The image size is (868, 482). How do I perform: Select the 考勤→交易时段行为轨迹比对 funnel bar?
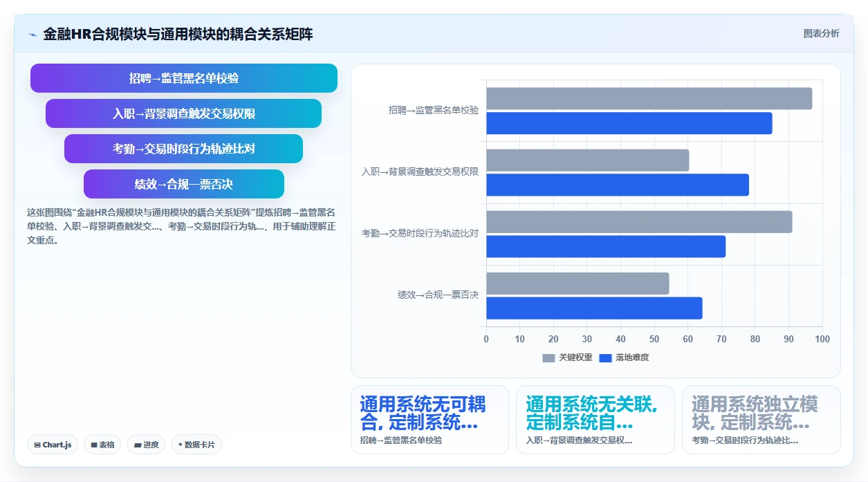coord(184,149)
